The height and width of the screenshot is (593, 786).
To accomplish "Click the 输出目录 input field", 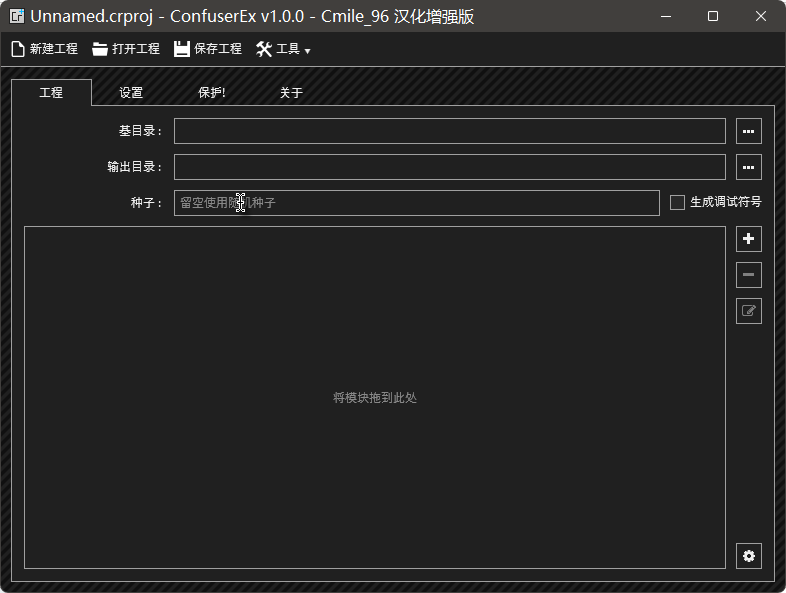I will tap(450, 167).
